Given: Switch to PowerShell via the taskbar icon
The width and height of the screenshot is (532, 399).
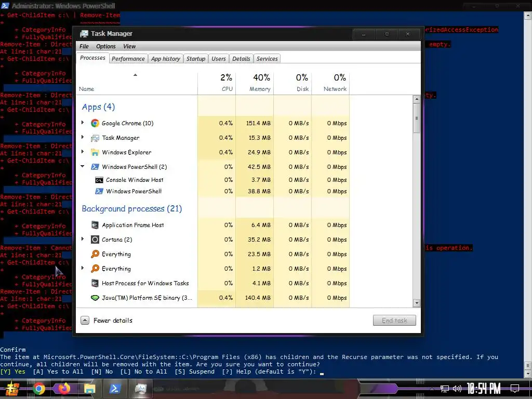Looking at the screenshot, I should click(115, 389).
